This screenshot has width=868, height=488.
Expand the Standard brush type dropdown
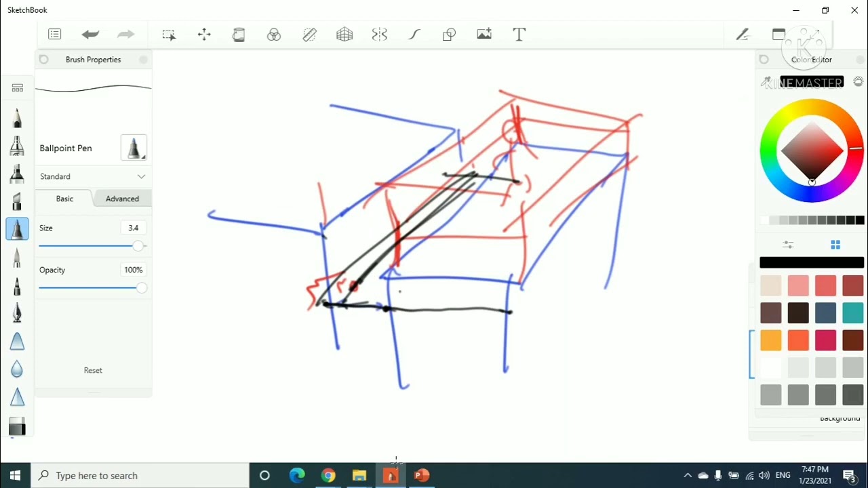pyautogui.click(x=94, y=176)
